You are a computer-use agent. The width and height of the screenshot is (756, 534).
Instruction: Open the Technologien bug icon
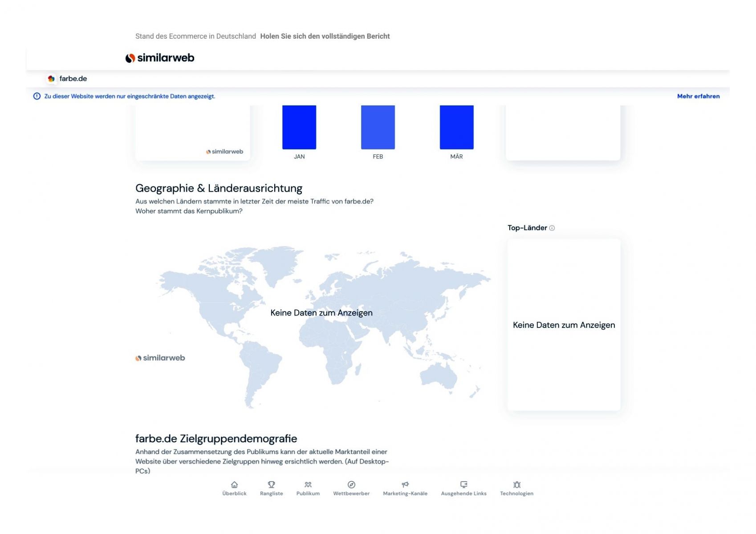(516, 485)
